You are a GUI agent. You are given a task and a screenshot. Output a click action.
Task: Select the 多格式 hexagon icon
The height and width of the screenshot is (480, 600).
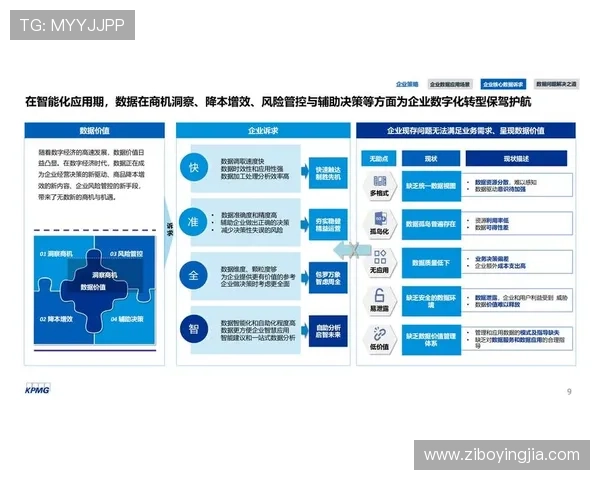coord(379,186)
